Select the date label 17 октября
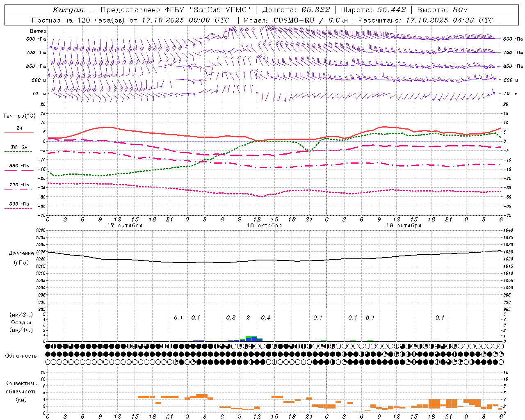The height and width of the screenshot is (420, 525). (x=125, y=225)
